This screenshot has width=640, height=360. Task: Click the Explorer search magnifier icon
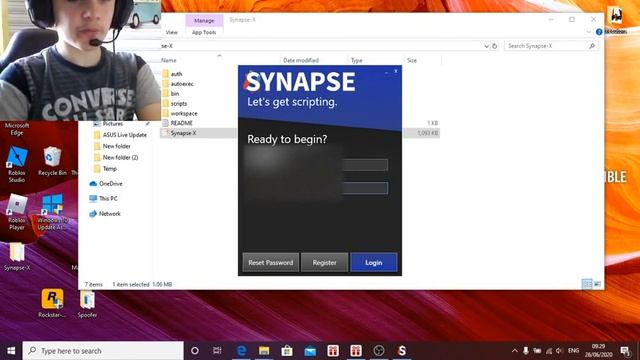pyautogui.click(x=592, y=46)
